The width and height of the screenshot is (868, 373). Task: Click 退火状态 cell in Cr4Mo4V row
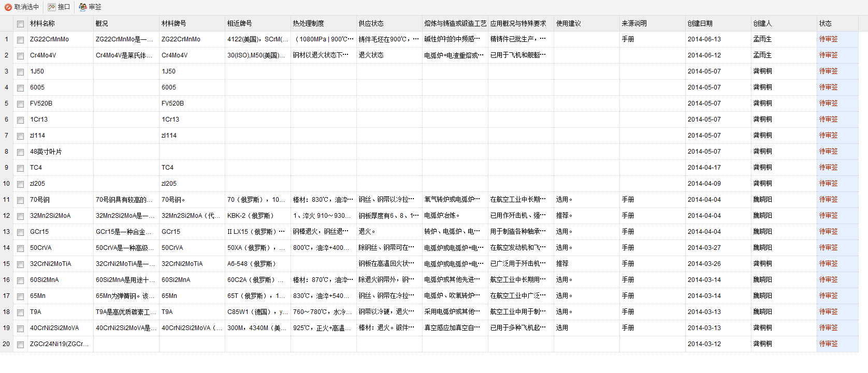pyautogui.click(x=389, y=55)
